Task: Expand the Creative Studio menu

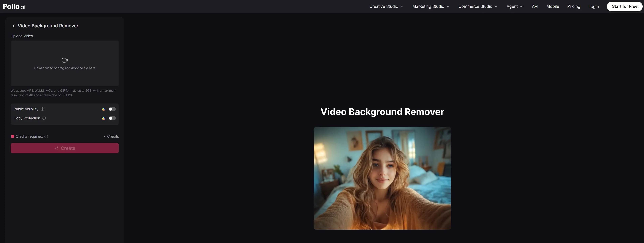Action: click(386, 6)
